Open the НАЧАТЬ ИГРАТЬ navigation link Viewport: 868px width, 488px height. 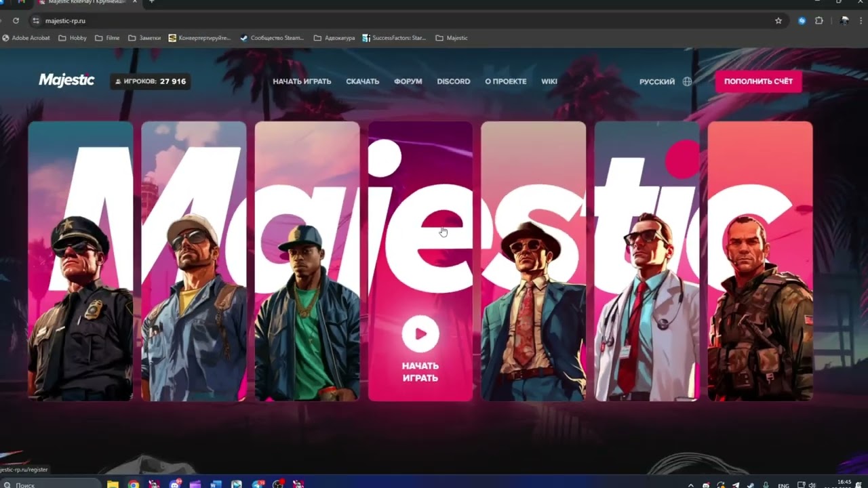pyautogui.click(x=302, y=81)
